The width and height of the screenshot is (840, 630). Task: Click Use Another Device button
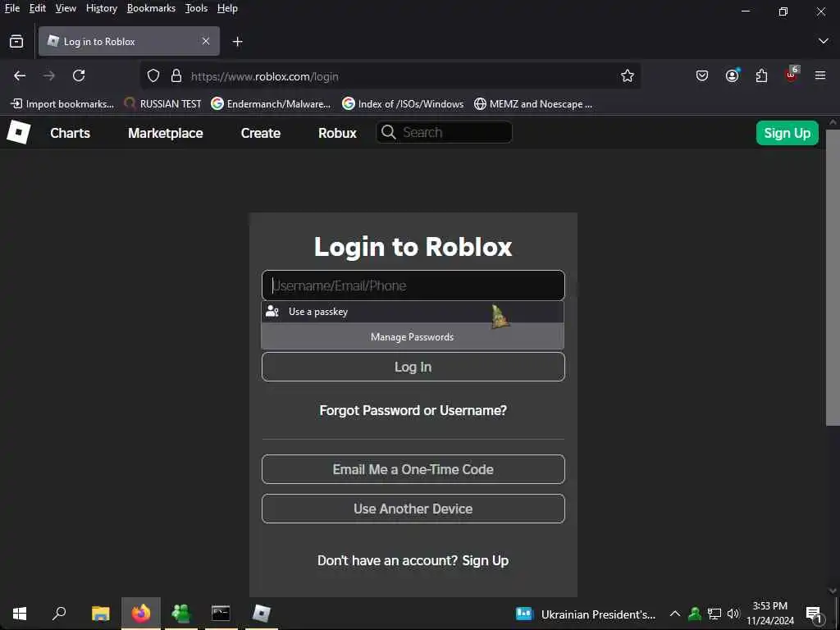413,509
